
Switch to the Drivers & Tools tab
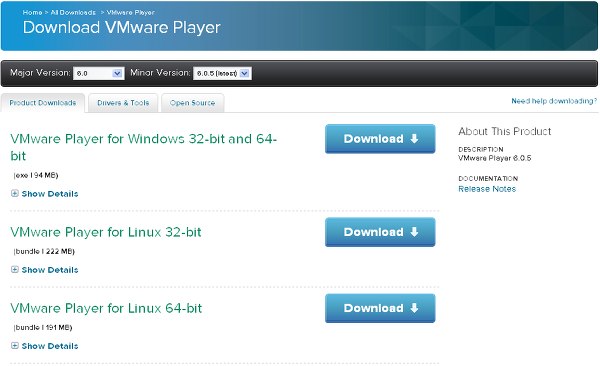[x=123, y=103]
